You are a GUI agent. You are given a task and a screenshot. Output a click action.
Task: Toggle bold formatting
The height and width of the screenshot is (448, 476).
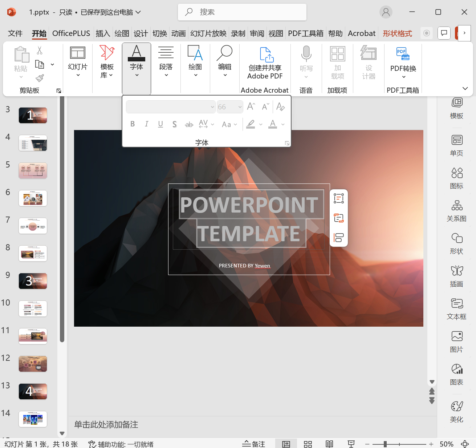coord(133,124)
